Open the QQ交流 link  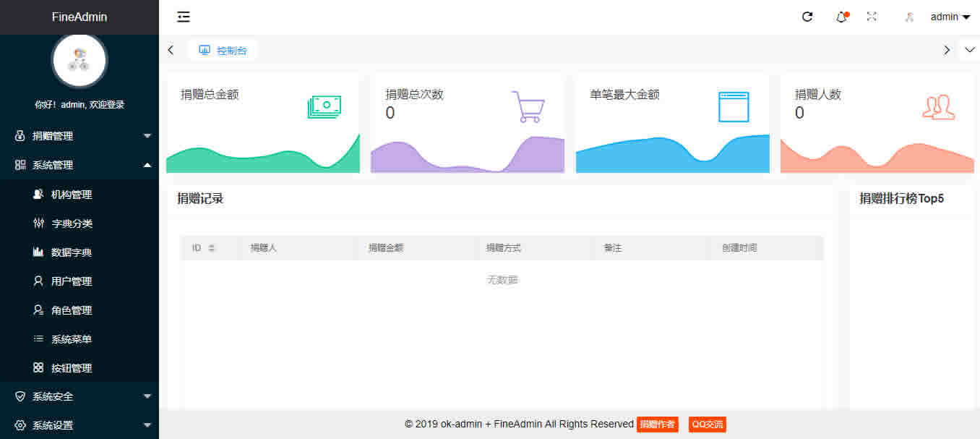point(706,425)
